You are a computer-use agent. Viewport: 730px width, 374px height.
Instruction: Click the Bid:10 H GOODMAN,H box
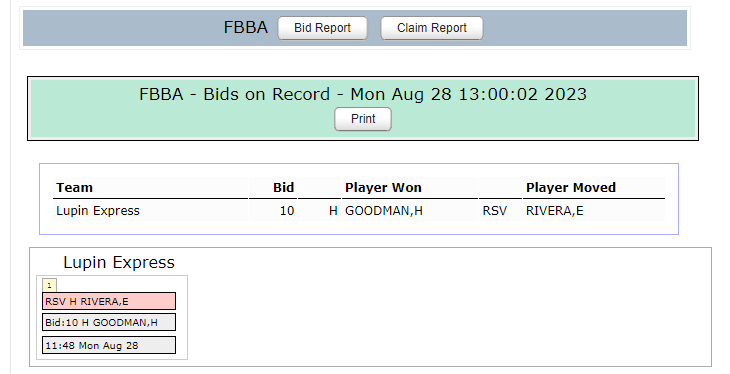[x=109, y=322]
